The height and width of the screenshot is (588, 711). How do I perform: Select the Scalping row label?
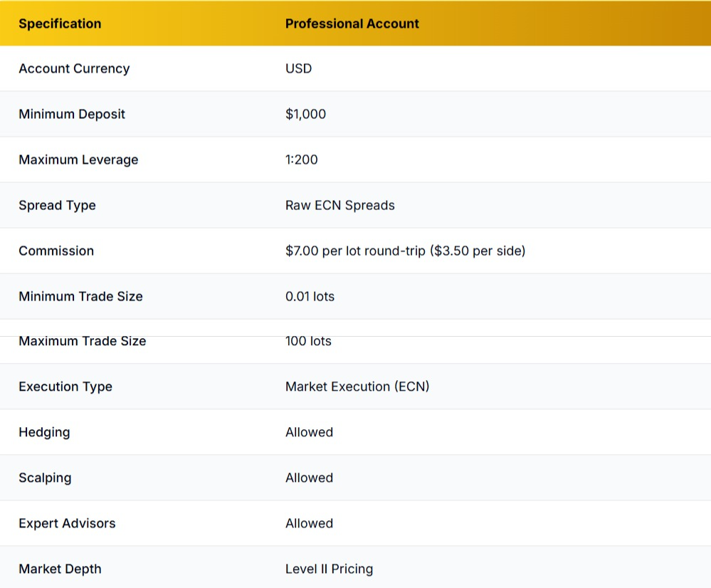coord(45,478)
